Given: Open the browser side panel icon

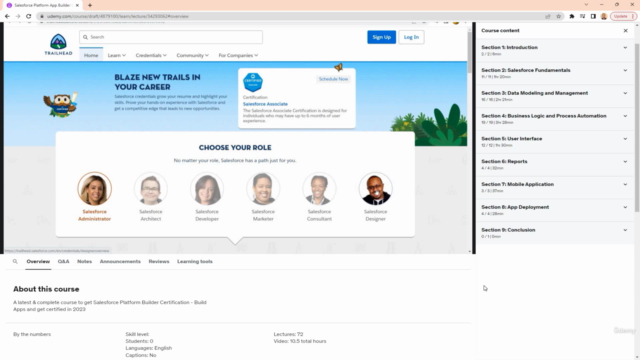Looking at the screenshot, I should coord(593,16).
